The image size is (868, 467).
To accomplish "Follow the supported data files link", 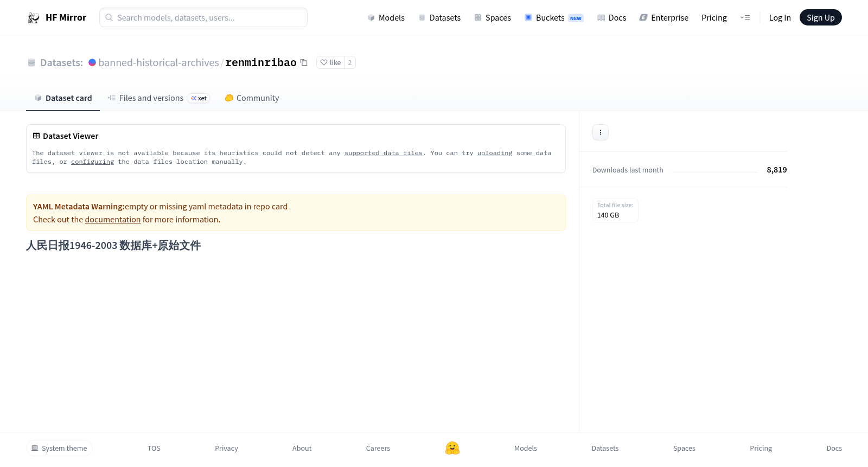I will click(x=384, y=153).
